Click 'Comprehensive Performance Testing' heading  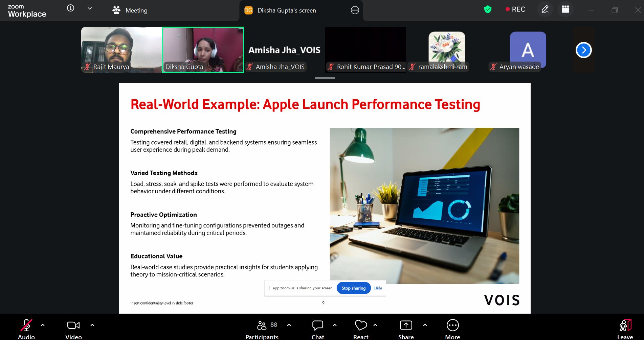point(183,131)
